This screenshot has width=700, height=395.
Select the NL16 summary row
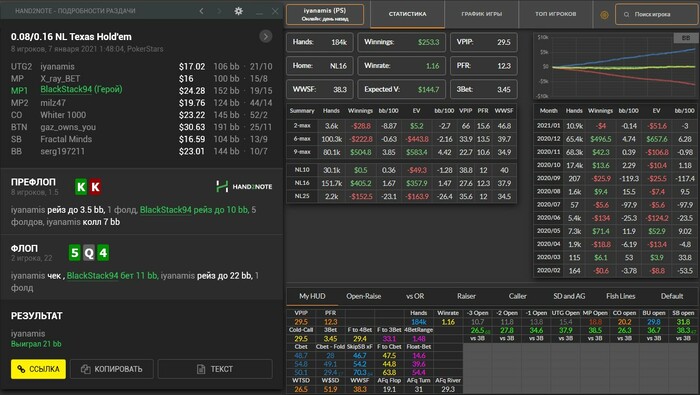click(401, 183)
